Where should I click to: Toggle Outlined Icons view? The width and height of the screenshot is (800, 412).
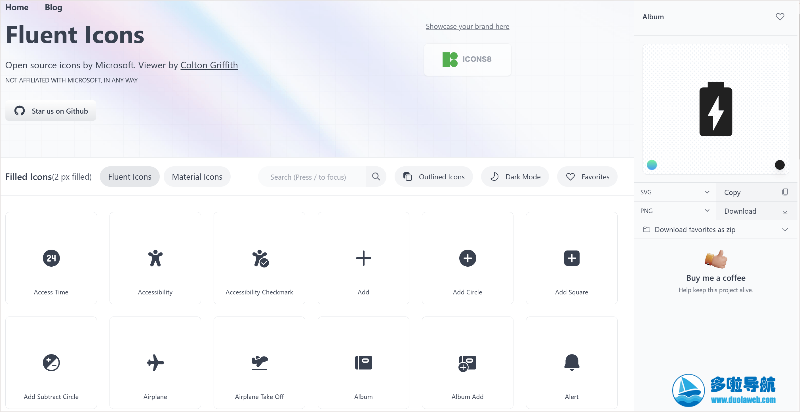[434, 177]
